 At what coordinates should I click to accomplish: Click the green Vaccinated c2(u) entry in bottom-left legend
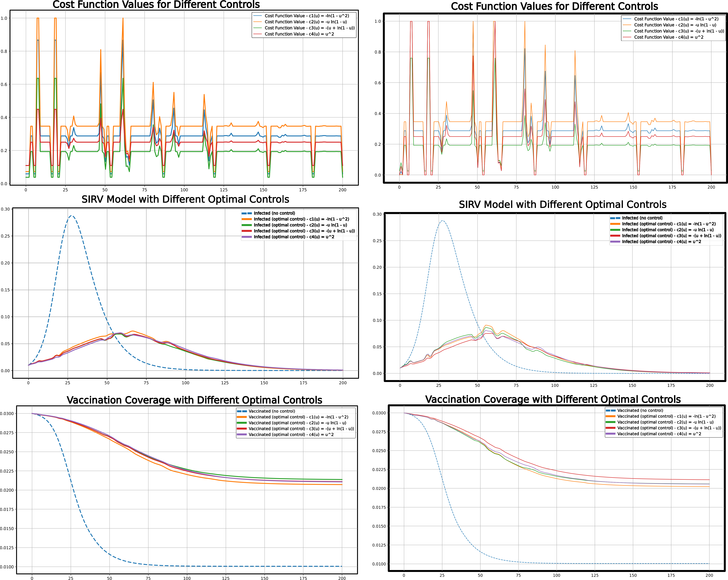click(x=297, y=423)
